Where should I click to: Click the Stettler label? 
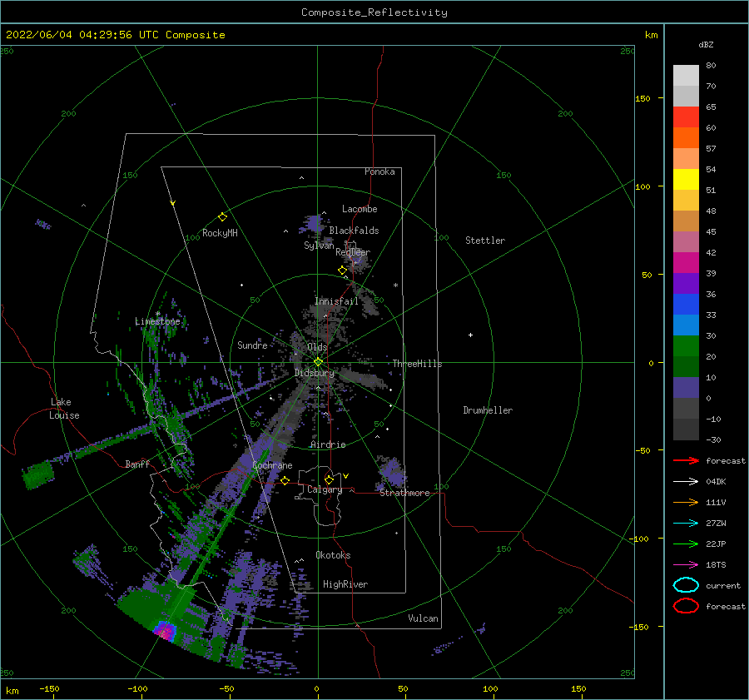coord(485,241)
